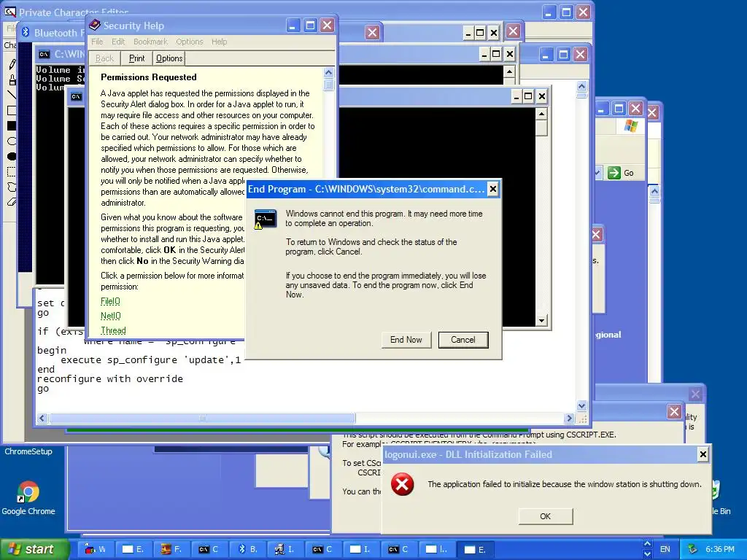This screenshot has width=747, height=560.
Task: Click Back button in Security Help toolbar
Action: point(104,58)
